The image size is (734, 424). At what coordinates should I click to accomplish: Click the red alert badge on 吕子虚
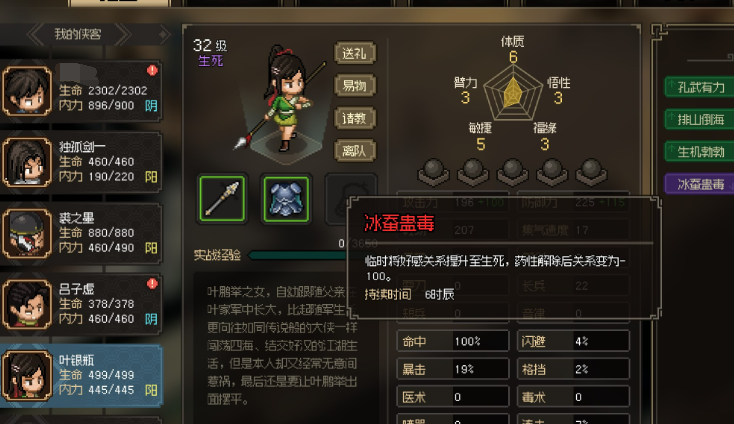[152, 284]
